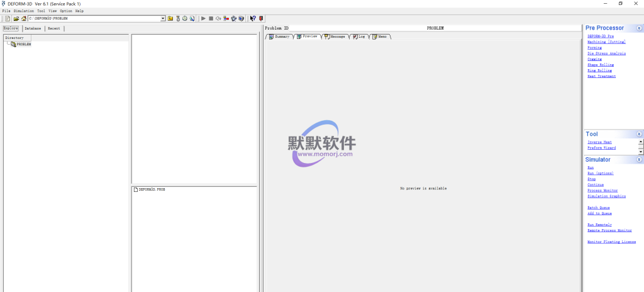The height and width of the screenshot is (292, 644).
Task: Click the New Problem toolbar icon
Action: tap(8, 19)
